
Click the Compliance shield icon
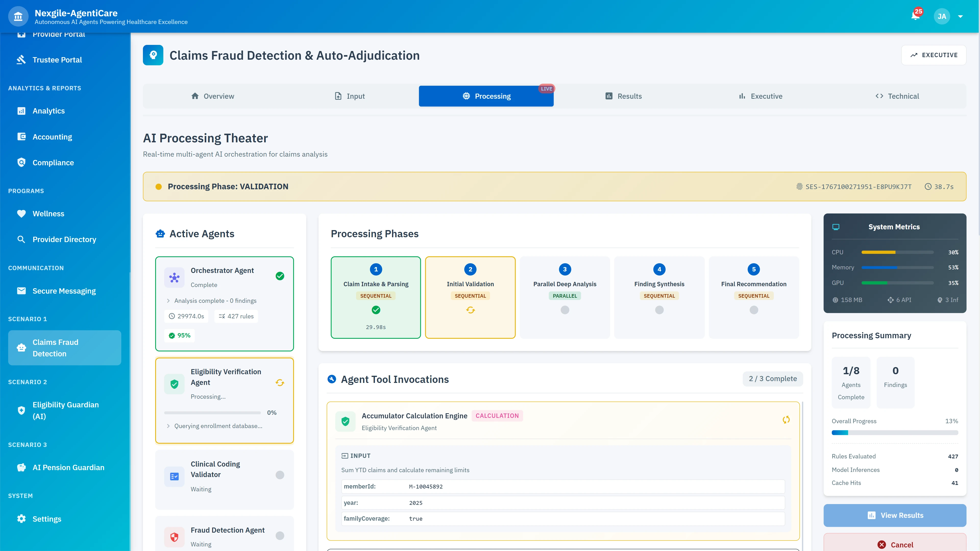point(22,162)
